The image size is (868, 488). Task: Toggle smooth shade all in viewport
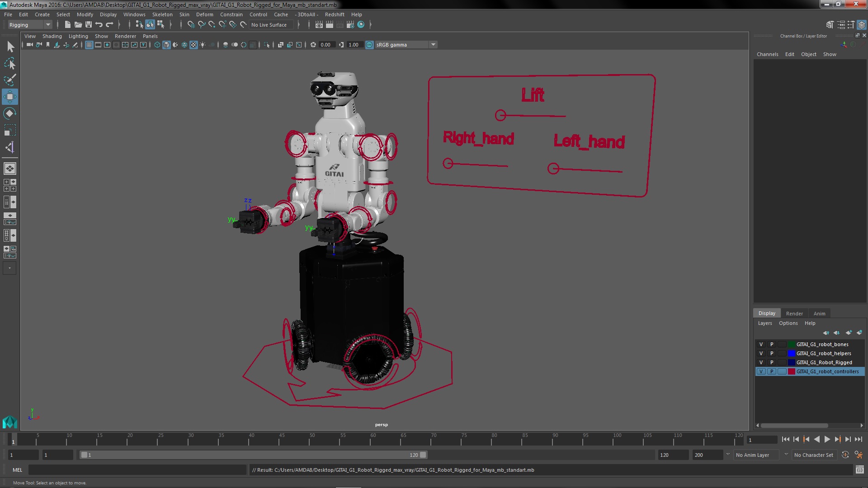point(166,45)
